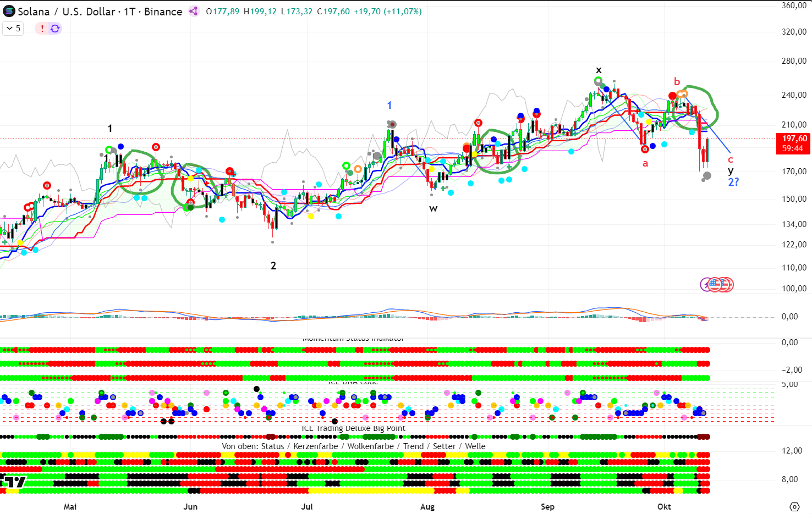Expand the collapsed indicator legend showing 5

point(13,29)
